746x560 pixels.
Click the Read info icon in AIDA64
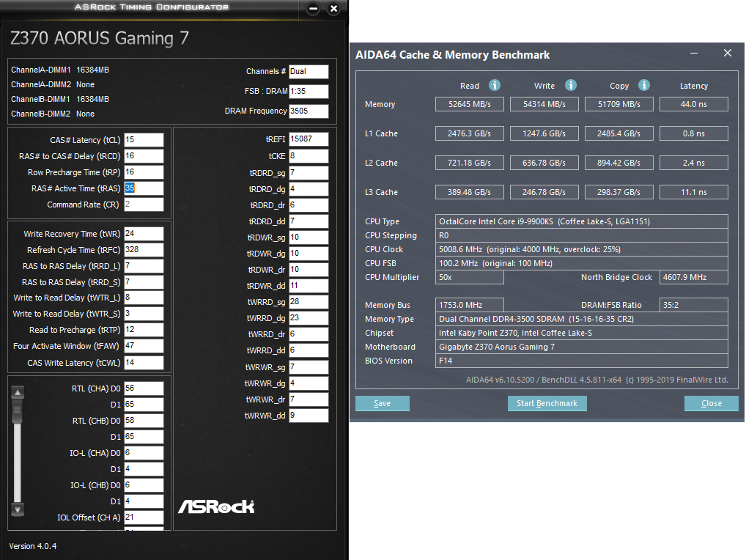tap(495, 85)
